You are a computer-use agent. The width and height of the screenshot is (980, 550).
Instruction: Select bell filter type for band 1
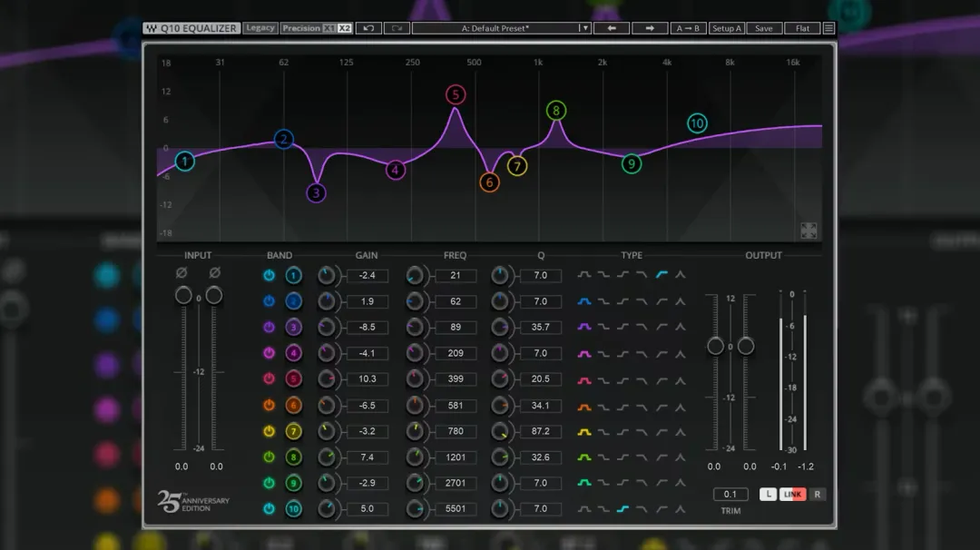pos(583,275)
